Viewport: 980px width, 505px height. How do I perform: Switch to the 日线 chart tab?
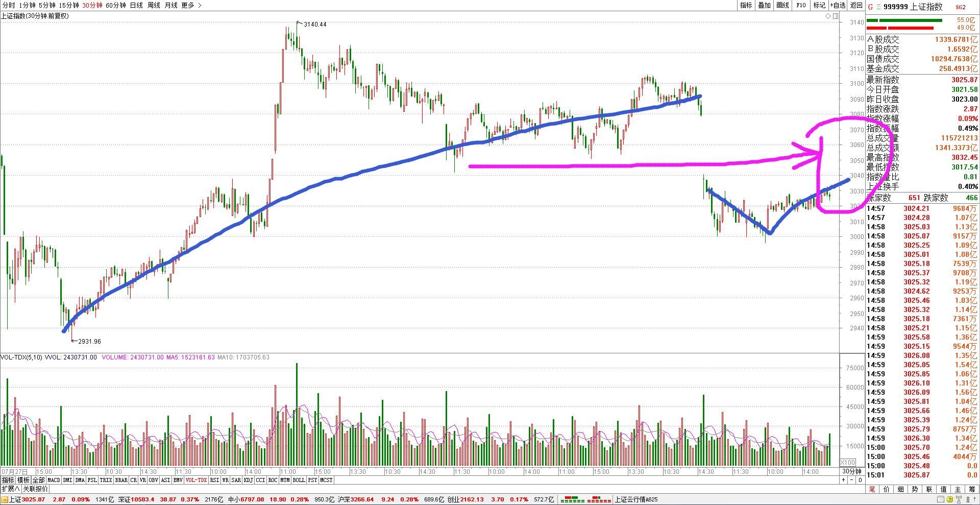pos(136,5)
